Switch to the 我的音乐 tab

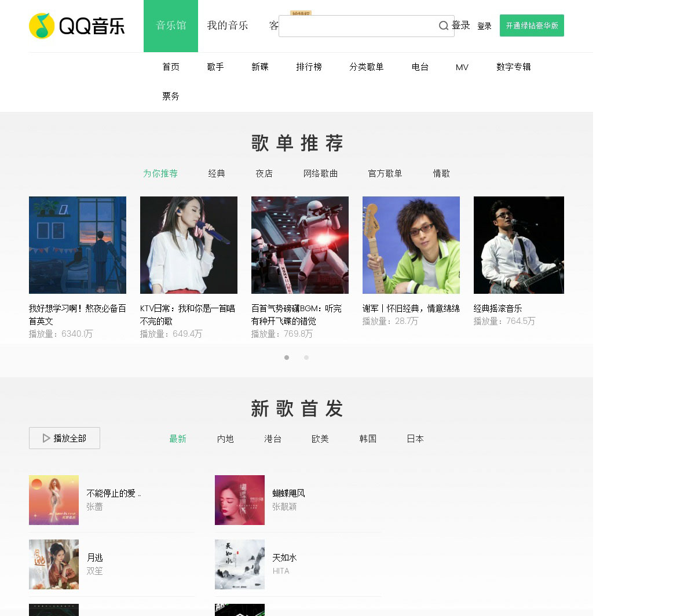pyautogui.click(x=228, y=25)
